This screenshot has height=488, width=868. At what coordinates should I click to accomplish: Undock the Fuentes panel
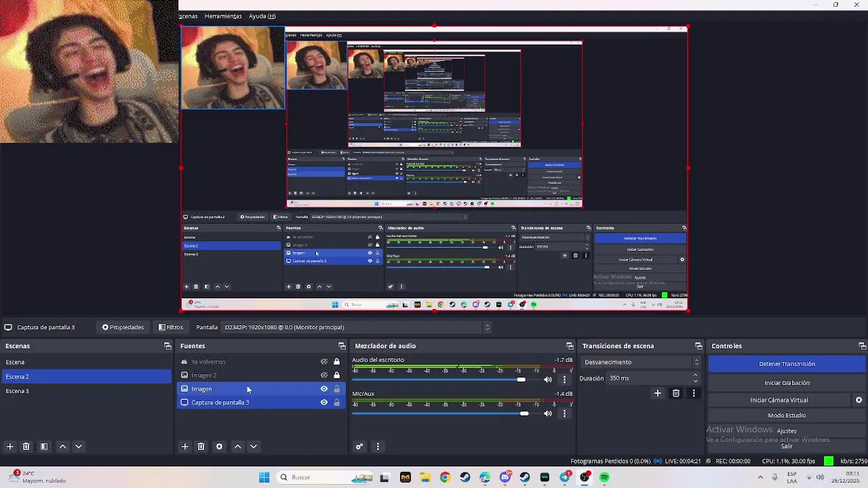(342, 346)
